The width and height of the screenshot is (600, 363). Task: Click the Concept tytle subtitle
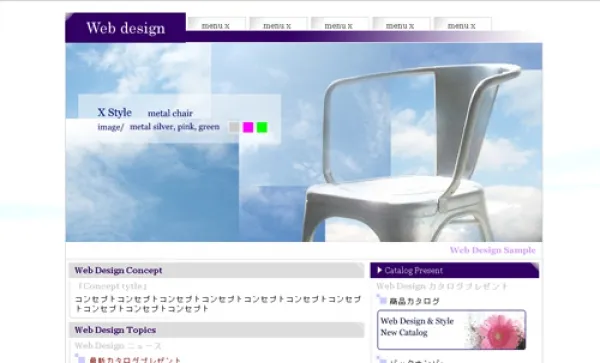coord(112,286)
